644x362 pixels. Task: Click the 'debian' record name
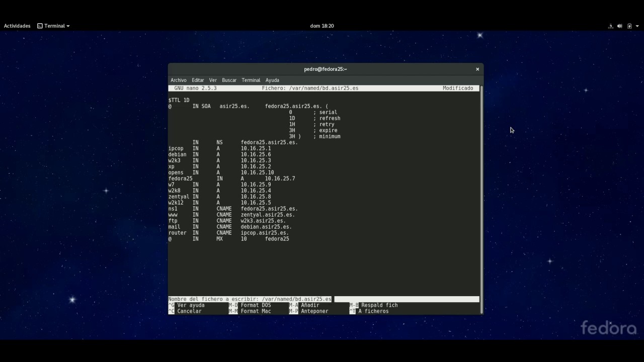click(x=178, y=154)
